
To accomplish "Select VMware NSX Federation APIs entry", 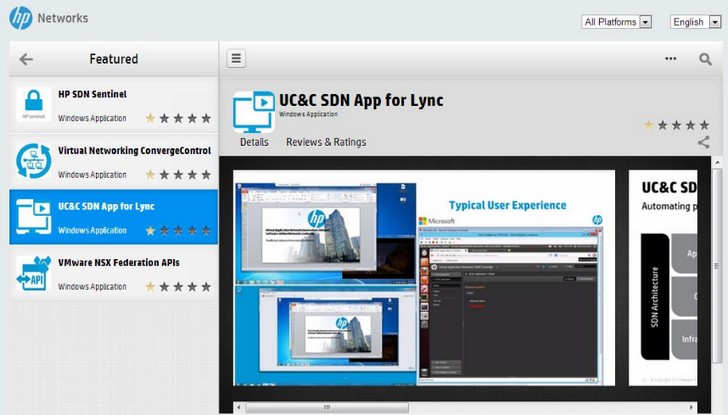I will [x=114, y=273].
